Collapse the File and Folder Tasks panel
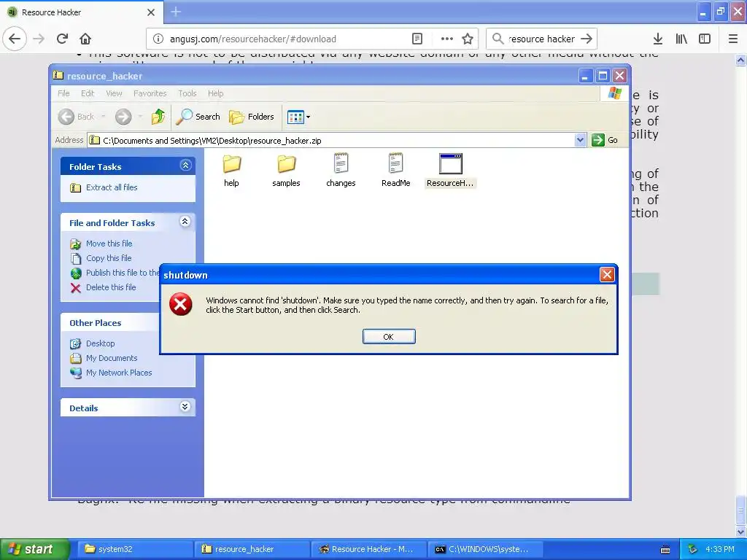The height and width of the screenshot is (560, 747). pyautogui.click(x=185, y=222)
